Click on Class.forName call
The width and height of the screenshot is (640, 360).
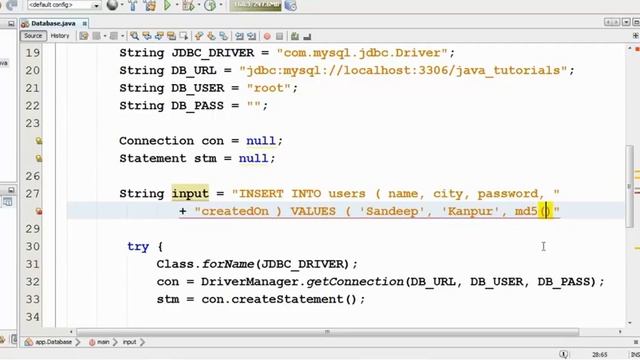(206, 264)
